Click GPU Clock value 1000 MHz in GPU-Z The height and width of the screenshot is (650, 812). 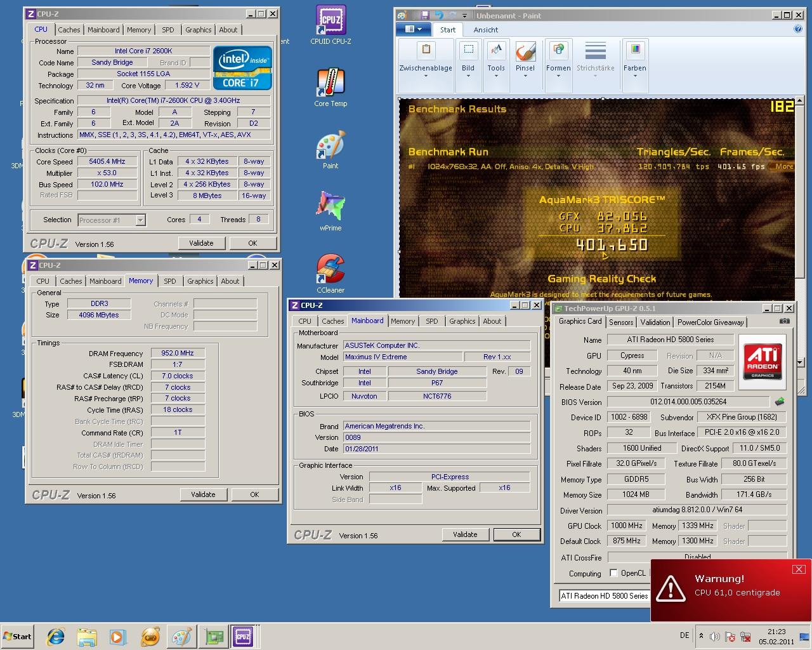[627, 526]
